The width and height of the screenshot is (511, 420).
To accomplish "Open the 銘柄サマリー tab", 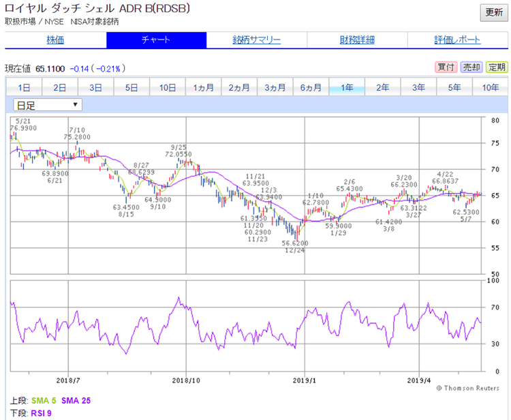I will click(256, 40).
